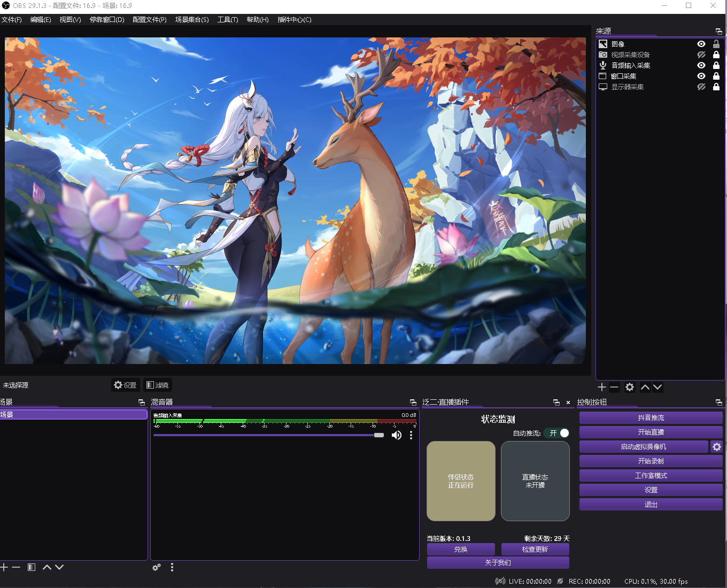The width and height of the screenshot is (727, 588).
Task: Undock the 控制按钮 panel
Action: [x=719, y=402]
